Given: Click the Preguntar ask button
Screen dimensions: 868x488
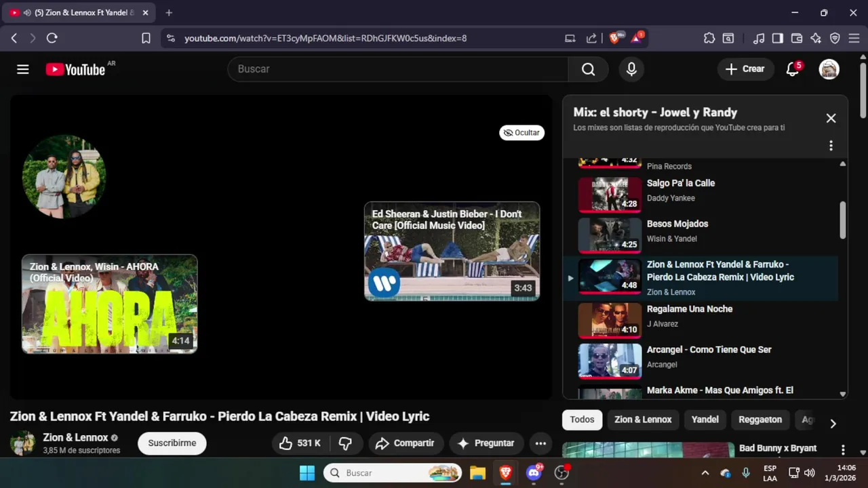Looking at the screenshot, I should coord(487,443).
